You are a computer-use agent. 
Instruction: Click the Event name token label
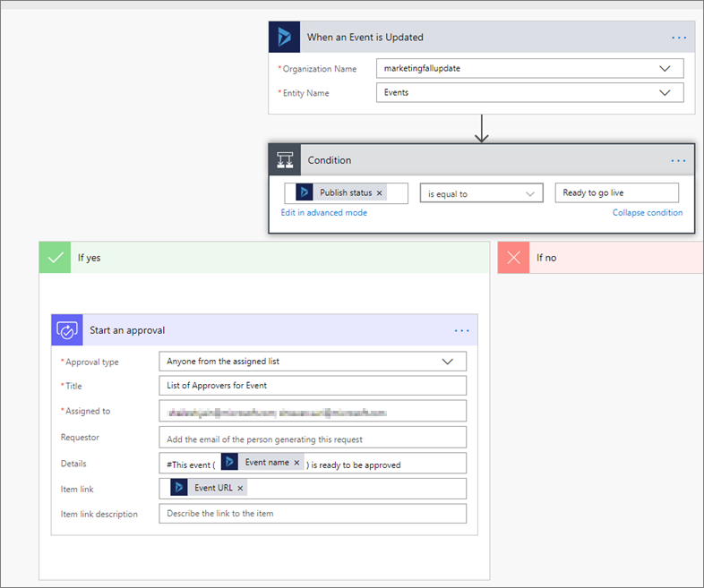(x=267, y=463)
